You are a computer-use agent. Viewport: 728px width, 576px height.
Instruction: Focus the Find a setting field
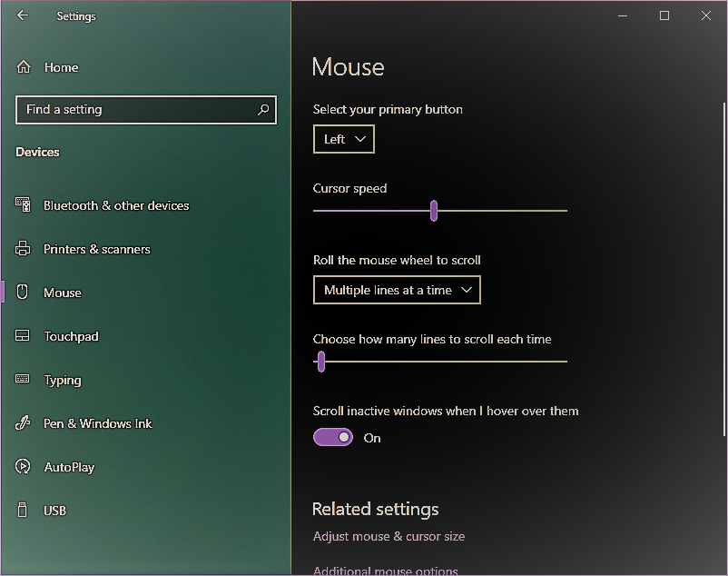[x=146, y=110]
